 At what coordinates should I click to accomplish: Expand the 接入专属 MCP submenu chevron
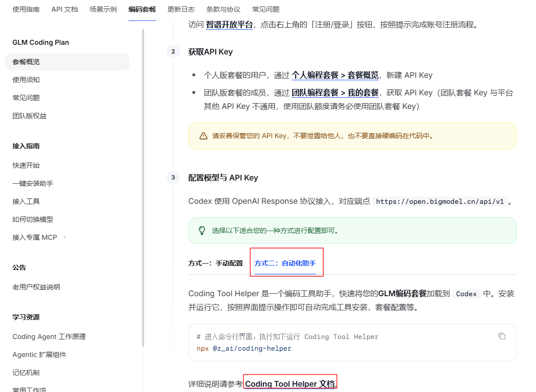point(65,237)
